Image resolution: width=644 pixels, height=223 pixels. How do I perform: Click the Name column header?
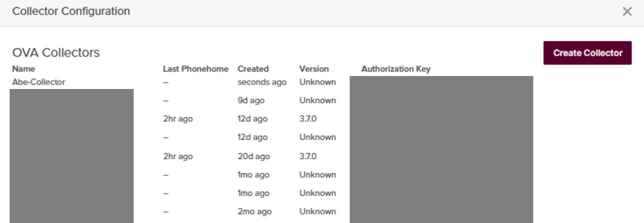tap(23, 69)
